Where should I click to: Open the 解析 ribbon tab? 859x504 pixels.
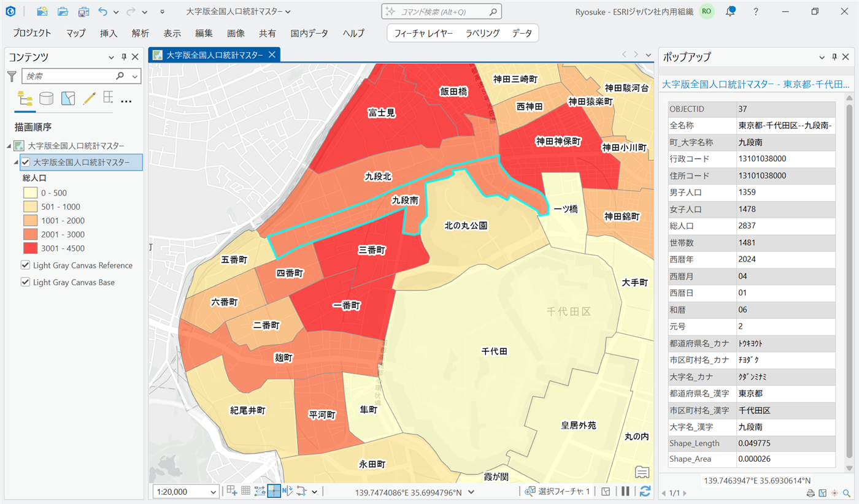pos(141,33)
